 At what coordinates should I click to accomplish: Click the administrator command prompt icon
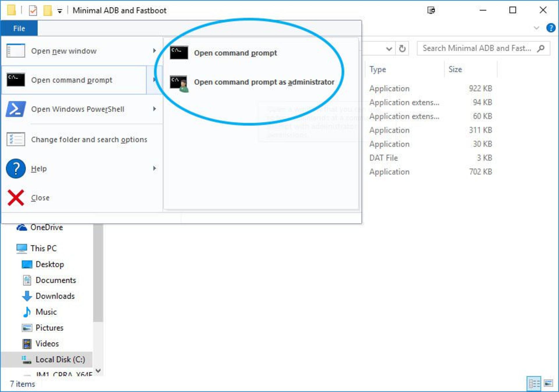click(x=179, y=83)
